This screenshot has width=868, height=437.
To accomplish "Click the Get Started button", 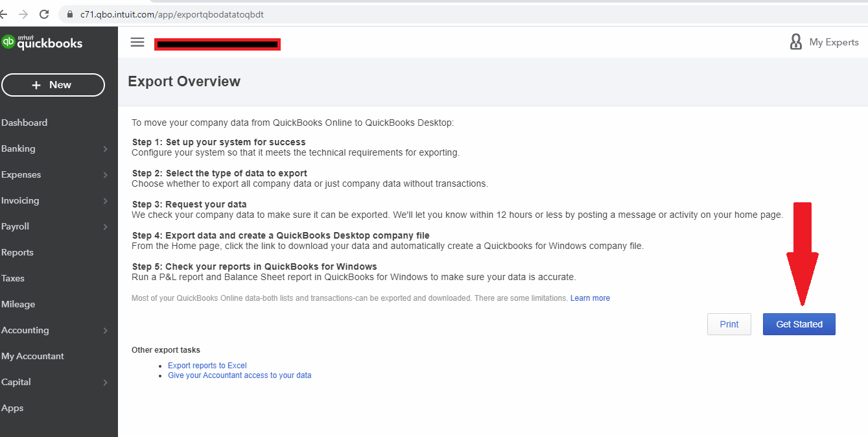I will pos(799,324).
